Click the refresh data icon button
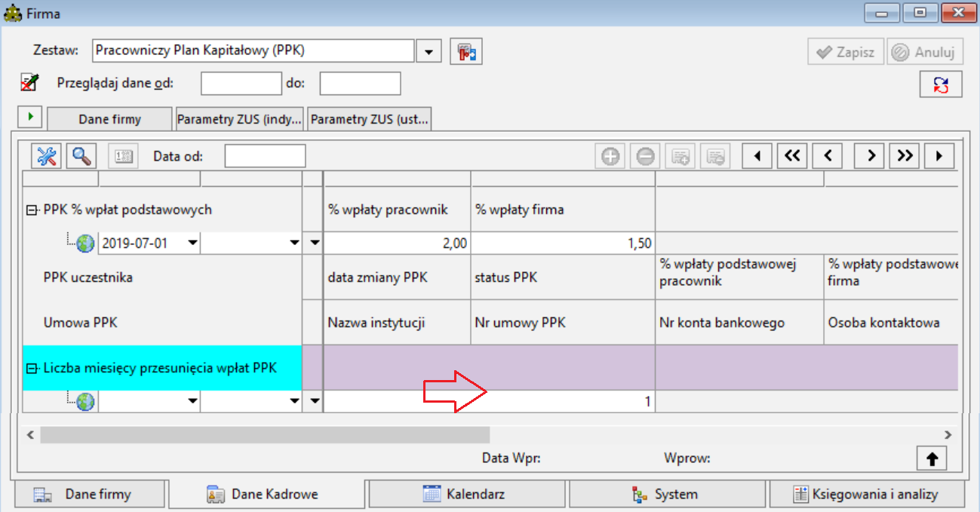 coord(941,84)
